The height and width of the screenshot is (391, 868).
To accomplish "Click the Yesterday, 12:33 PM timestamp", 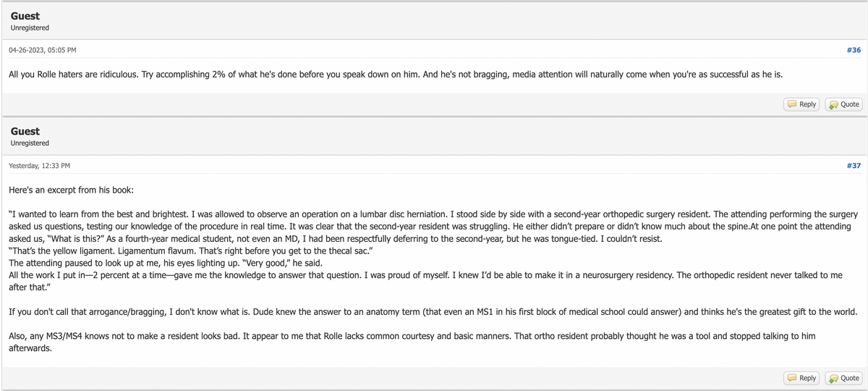I will coord(39,166).
